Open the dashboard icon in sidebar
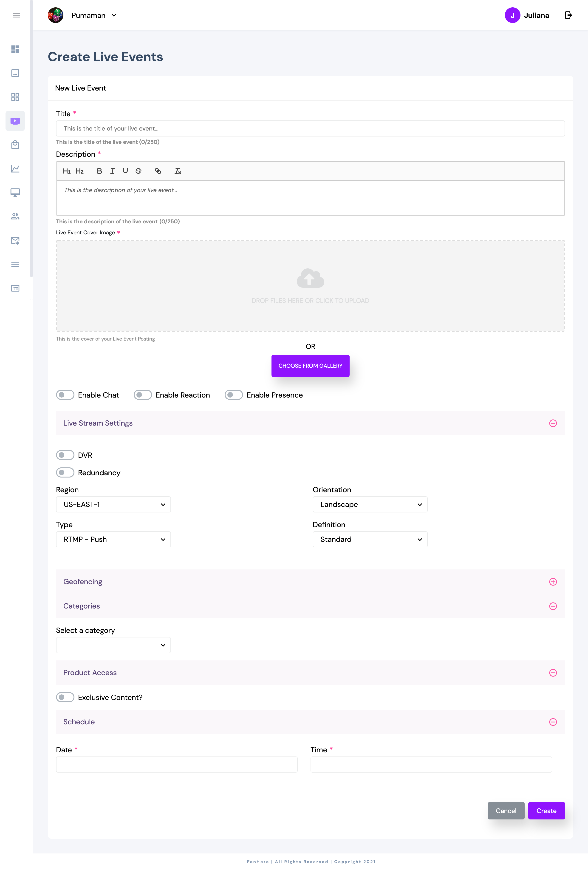The height and width of the screenshot is (870, 588). (15, 49)
